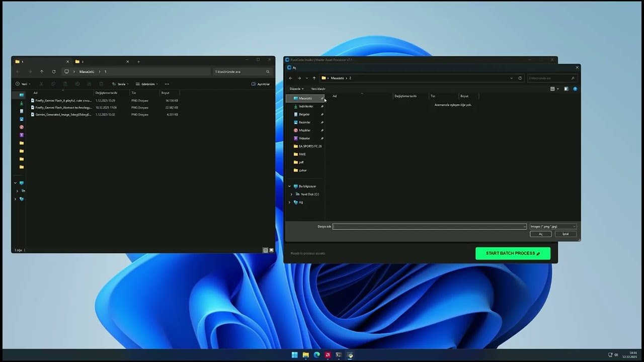Viewport: 644px width, 362px height.
Task: Click the Back arrow in the Explorer window
Action: pos(18,71)
